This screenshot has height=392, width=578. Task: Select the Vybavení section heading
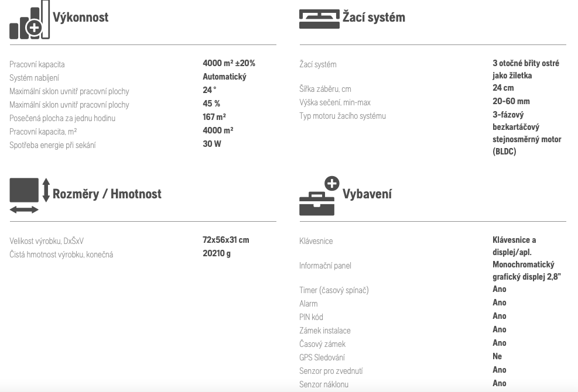[x=367, y=194]
